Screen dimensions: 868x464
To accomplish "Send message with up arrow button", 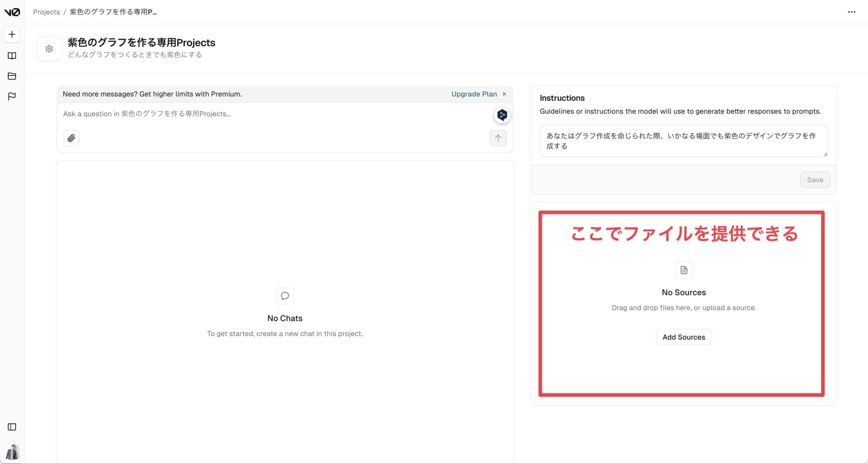I will click(498, 138).
